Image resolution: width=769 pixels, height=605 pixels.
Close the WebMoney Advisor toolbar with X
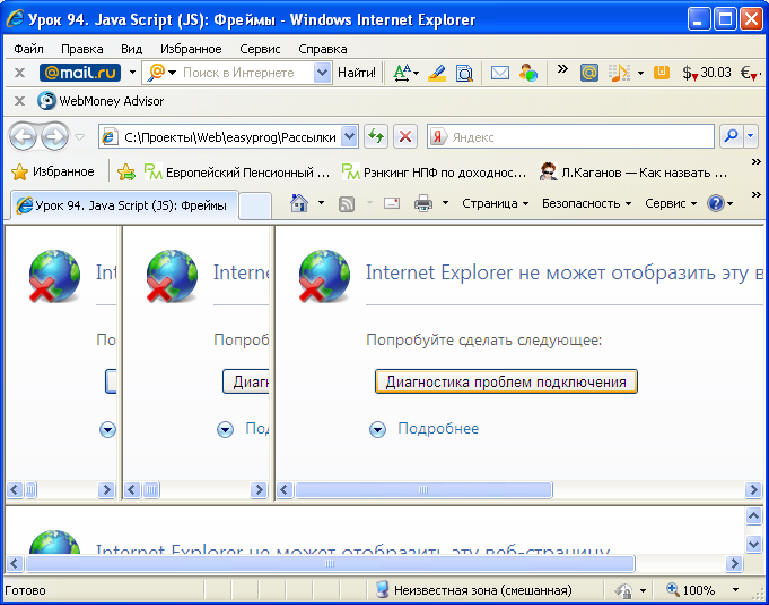[20, 101]
